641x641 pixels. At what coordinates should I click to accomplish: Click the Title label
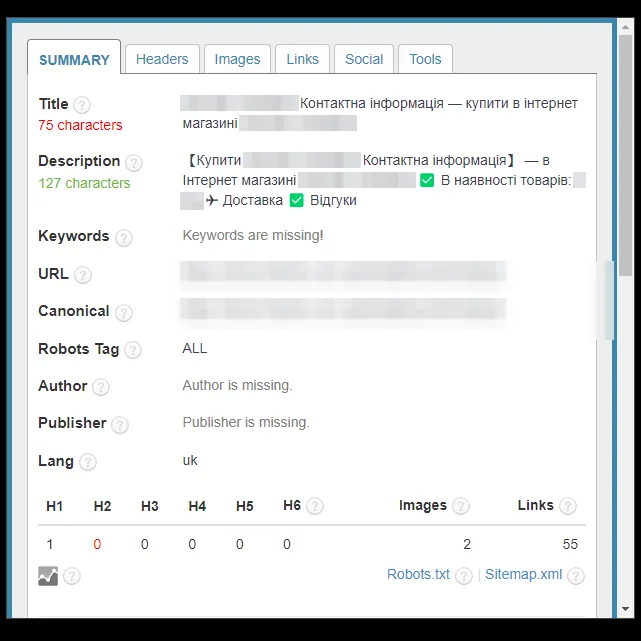click(53, 104)
